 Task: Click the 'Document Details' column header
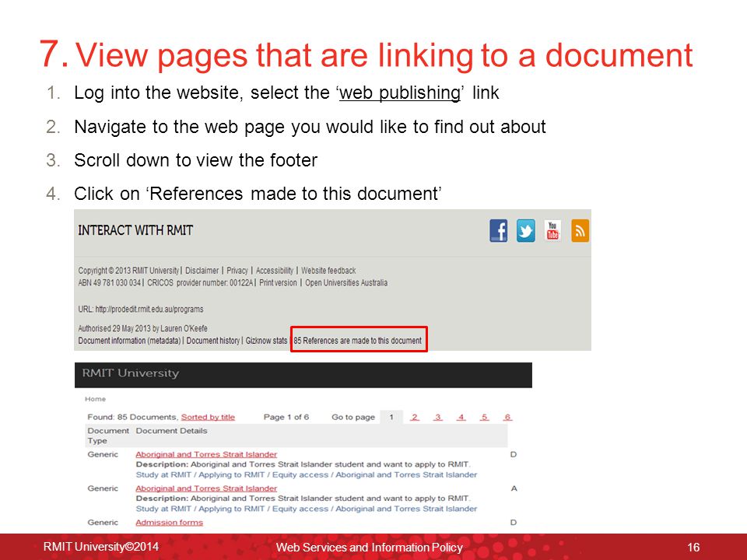coord(171,430)
